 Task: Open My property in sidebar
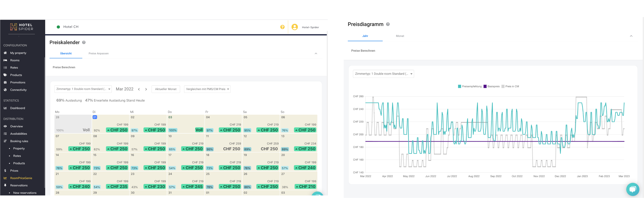click(x=18, y=53)
